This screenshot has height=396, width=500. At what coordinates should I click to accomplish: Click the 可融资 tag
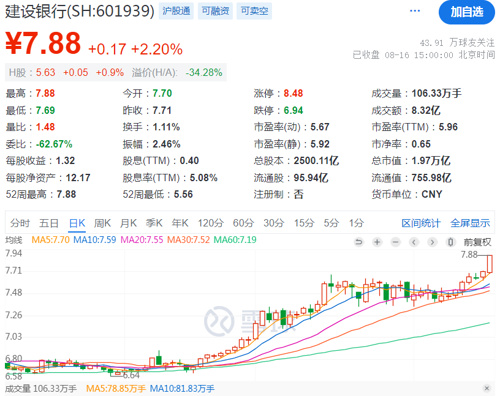coord(215,11)
